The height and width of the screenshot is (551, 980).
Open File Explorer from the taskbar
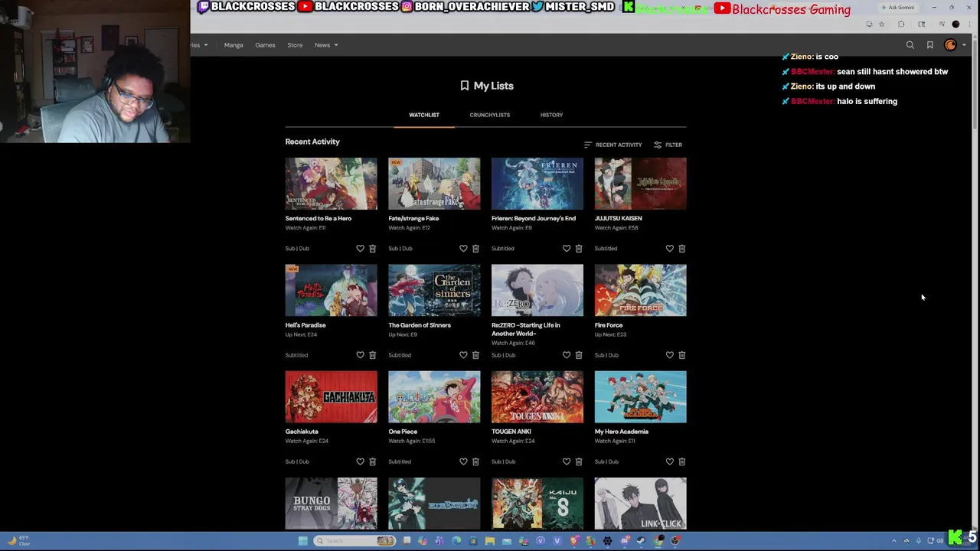click(x=490, y=541)
